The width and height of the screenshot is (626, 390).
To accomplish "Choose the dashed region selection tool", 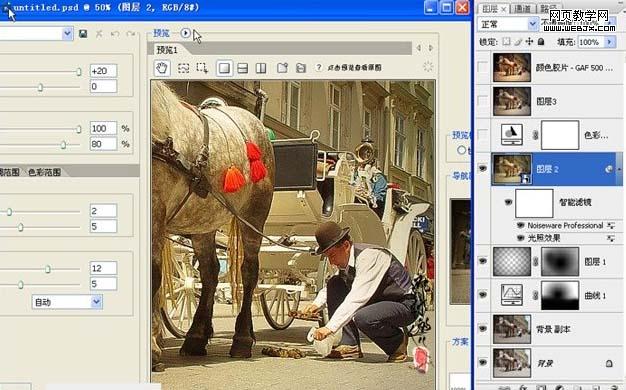I will click(x=183, y=68).
